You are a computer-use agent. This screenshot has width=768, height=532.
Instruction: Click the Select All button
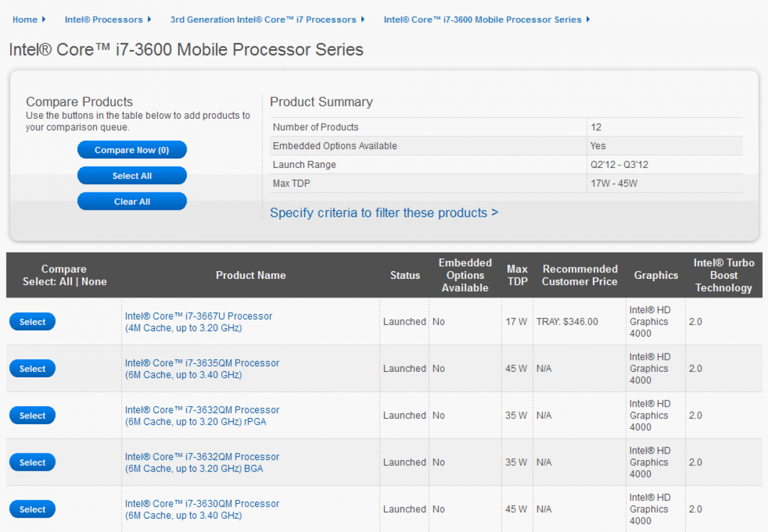point(132,176)
